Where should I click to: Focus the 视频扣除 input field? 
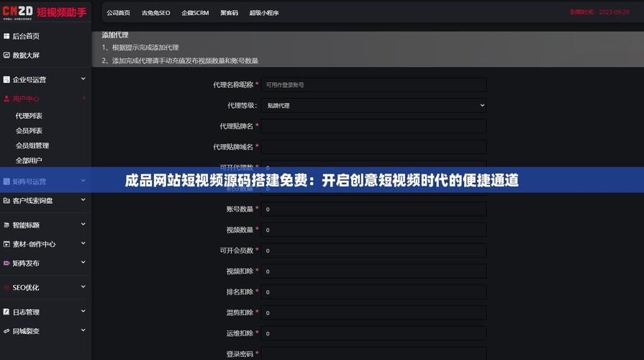coord(373,271)
